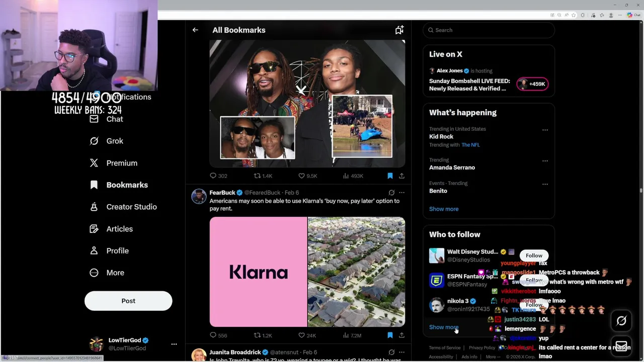Click the Search input field
Viewport: 644px width, 362px height.
tap(489, 30)
